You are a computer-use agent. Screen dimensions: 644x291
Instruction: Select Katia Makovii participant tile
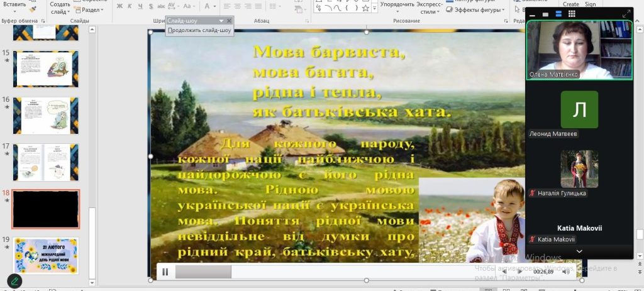tap(579, 228)
